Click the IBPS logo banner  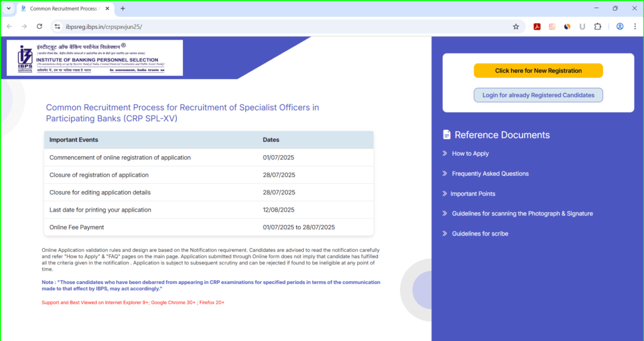tap(95, 58)
